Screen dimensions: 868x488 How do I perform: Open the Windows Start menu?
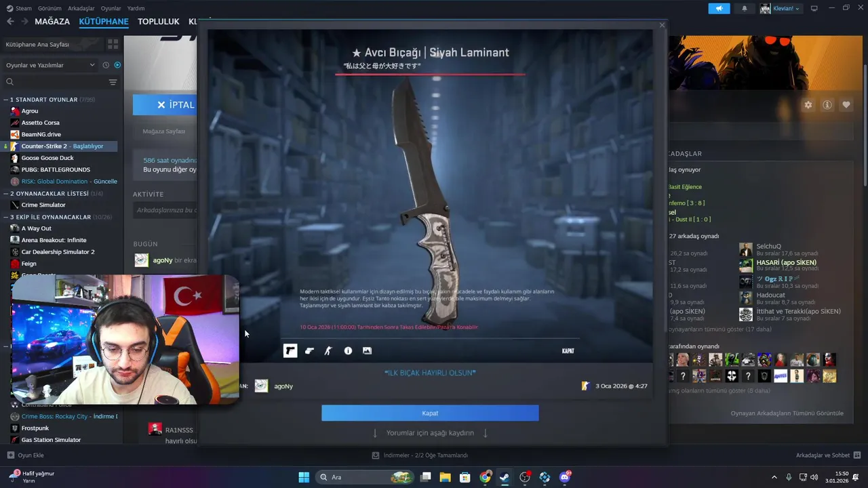pos(304,477)
